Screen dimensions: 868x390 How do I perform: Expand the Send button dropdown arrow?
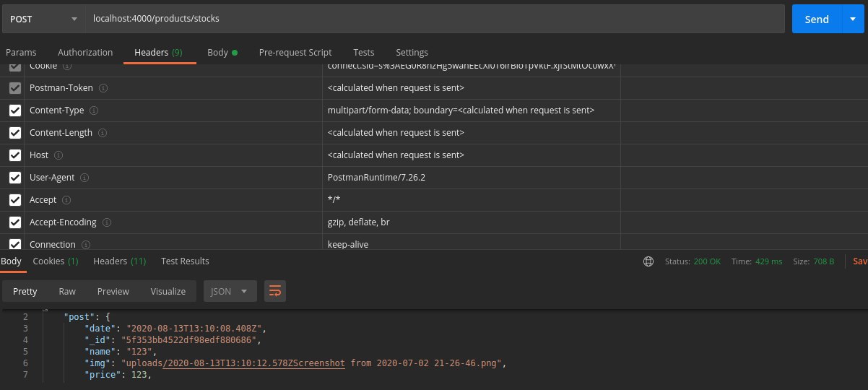point(852,19)
